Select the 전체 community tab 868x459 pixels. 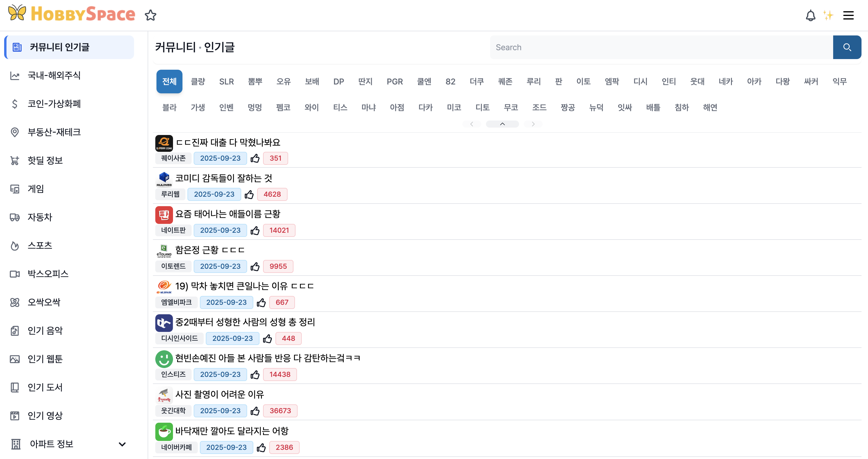169,82
